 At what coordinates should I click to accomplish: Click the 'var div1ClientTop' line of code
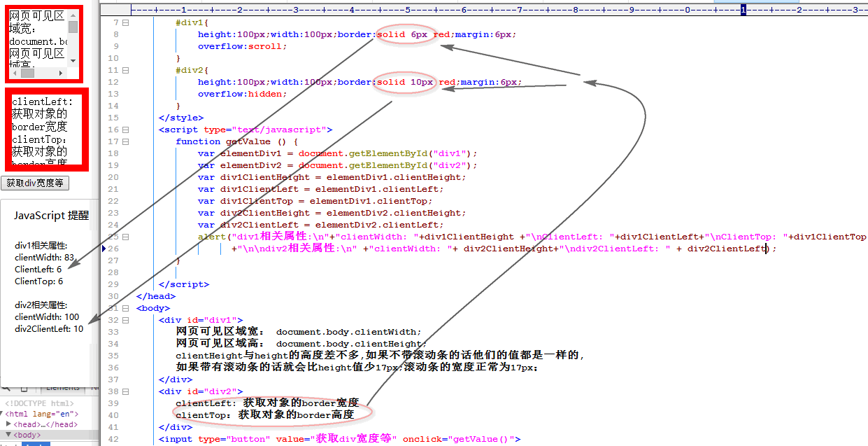pos(315,201)
